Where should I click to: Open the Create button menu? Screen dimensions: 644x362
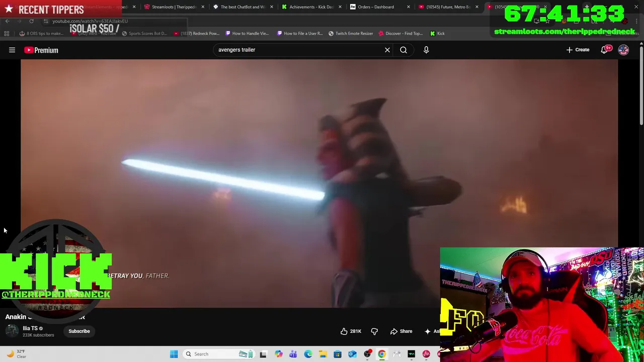coord(578,50)
